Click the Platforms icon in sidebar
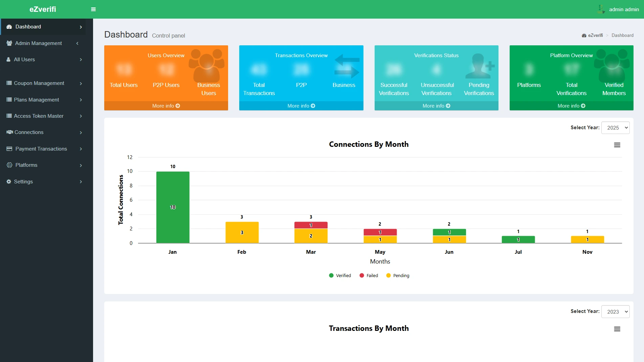Screen dimensions: 644x362 tap(9, 165)
